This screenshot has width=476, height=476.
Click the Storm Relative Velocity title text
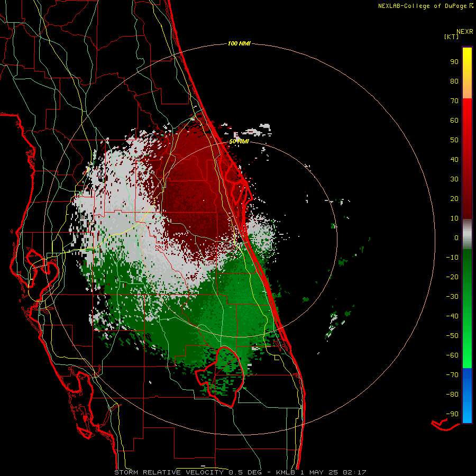[171, 472]
